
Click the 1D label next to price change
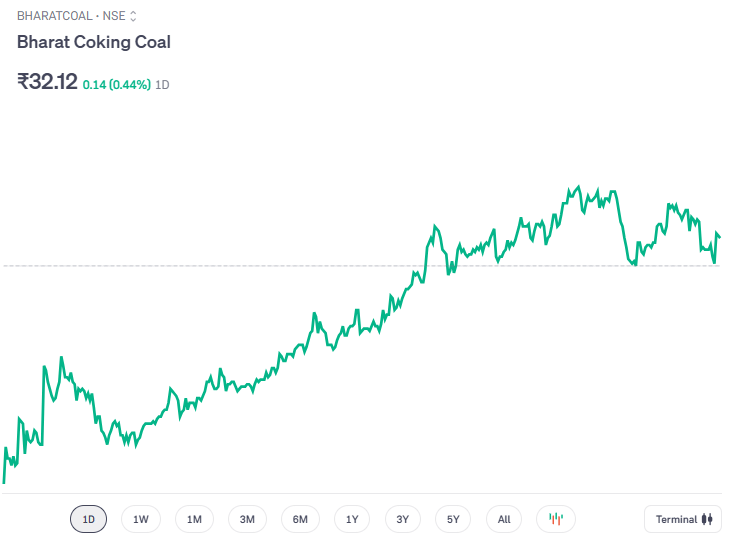click(x=162, y=85)
